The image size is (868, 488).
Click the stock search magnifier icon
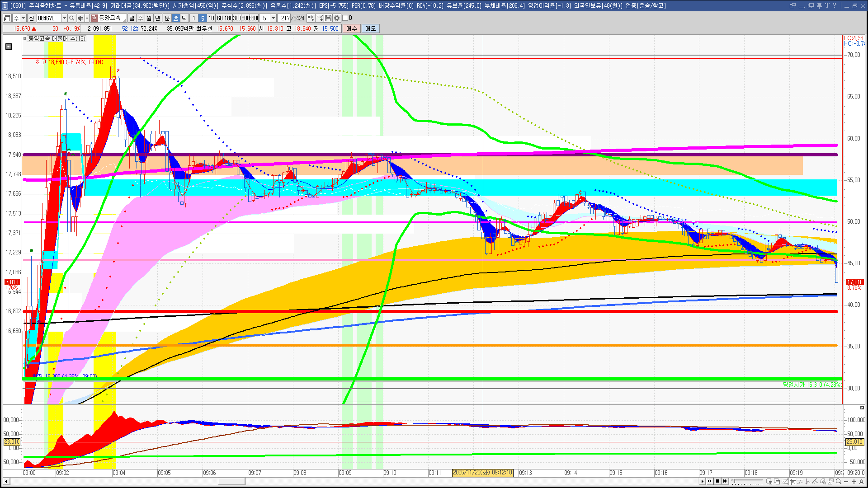[x=71, y=18]
